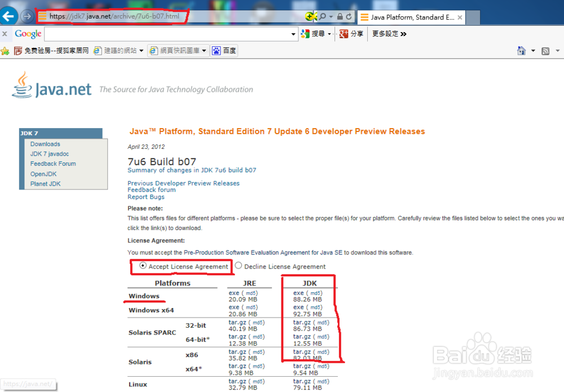Open the 網頁快訊圖庫 dropdown
This screenshot has width=564, height=392.
click(x=178, y=51)
